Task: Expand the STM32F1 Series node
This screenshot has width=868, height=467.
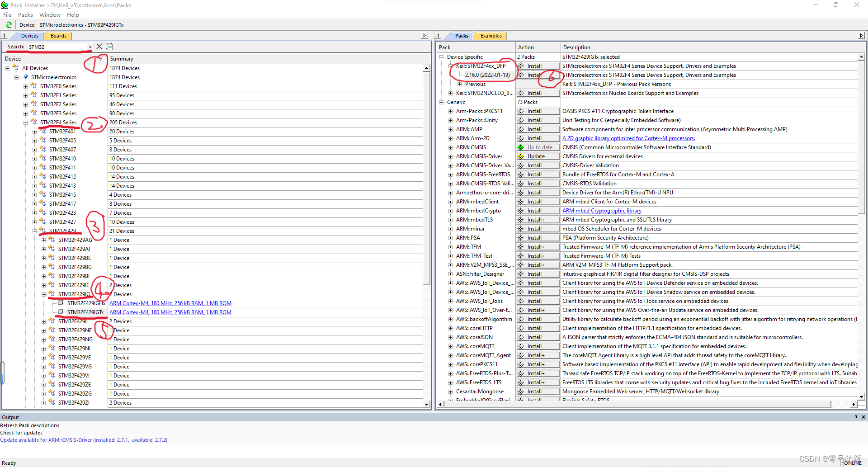Action: point(26,95)
